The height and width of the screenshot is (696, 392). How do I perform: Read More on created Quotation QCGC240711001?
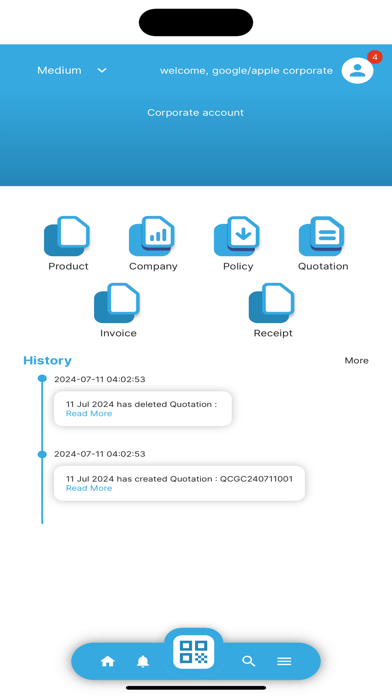[x=89, y=488]
